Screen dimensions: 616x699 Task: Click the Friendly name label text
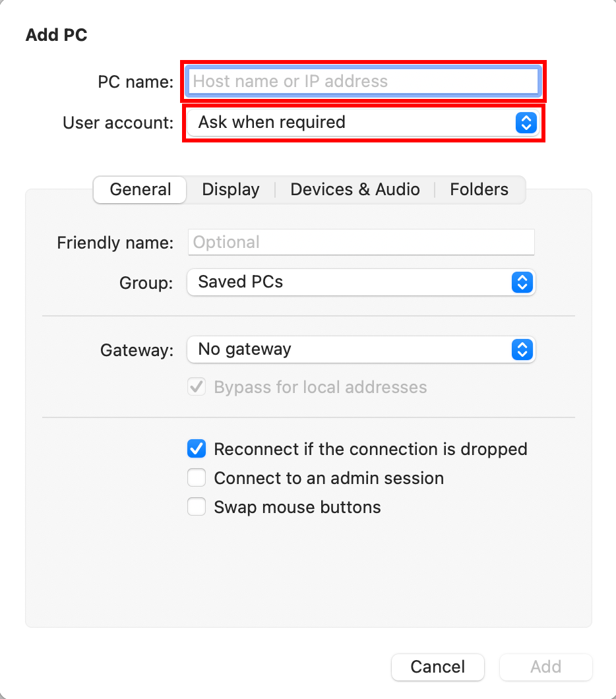(115, 243)
